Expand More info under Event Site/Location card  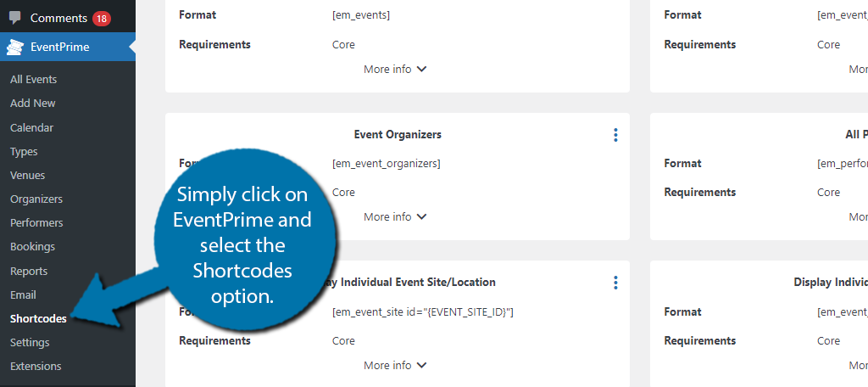tap(395, 366)
